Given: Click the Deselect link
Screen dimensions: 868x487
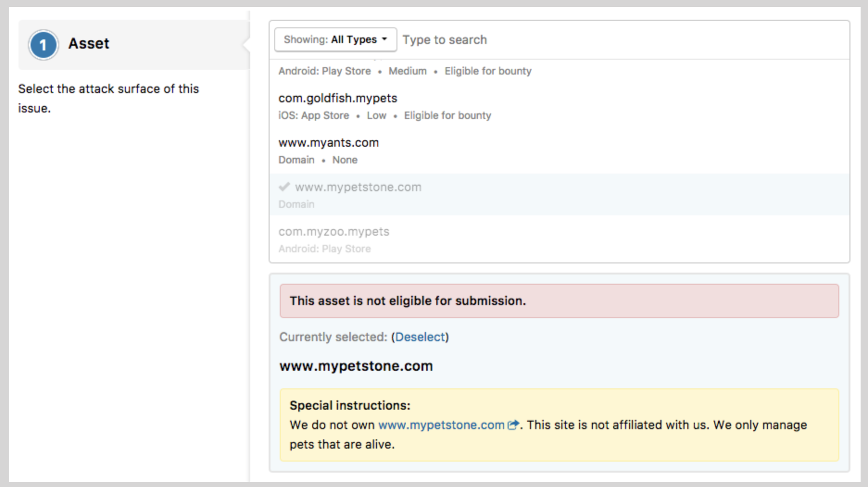Looking at the screenshot, I should click(x=420, y=337).
